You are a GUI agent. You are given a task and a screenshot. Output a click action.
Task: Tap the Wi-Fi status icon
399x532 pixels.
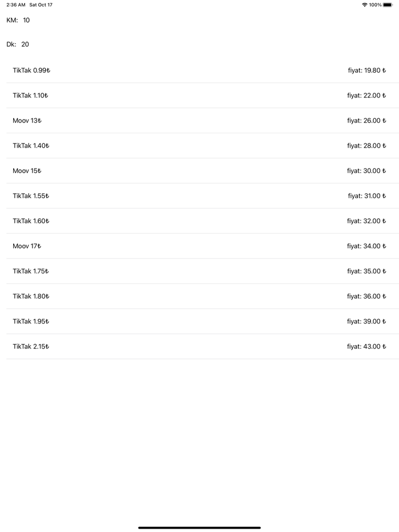pos(364,5)
